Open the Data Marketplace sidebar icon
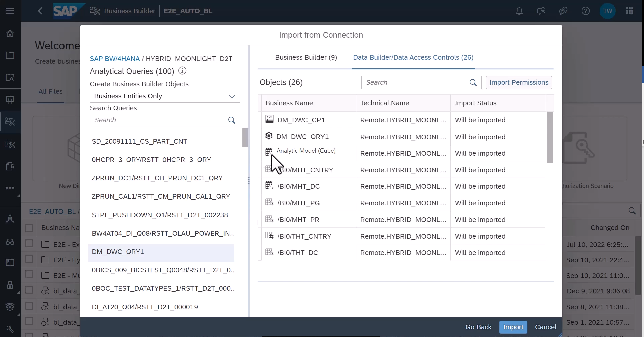This screenshot has width=644, height=337. click(x=10, y=99)
